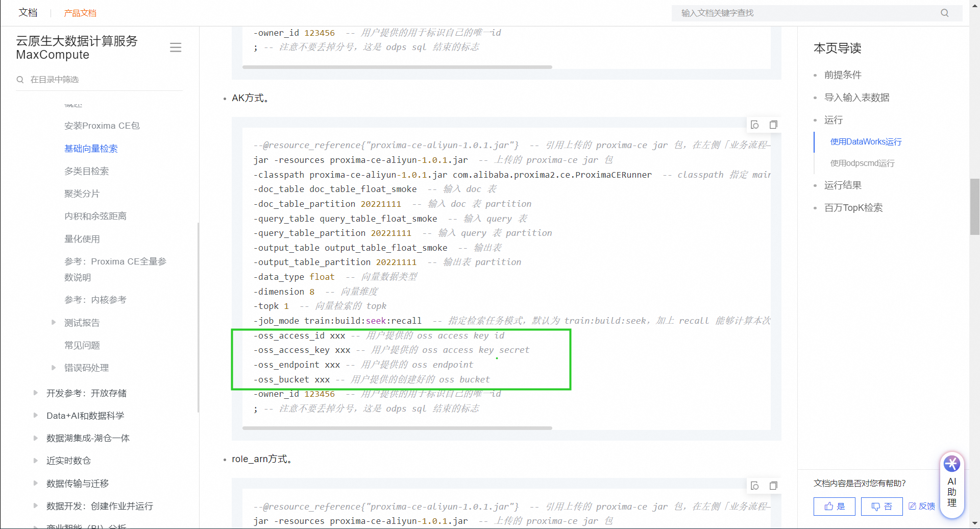Viewport: 980px width, 529px height.
Task: Expand the 测试报告 tree arrow
Action: 54,322
